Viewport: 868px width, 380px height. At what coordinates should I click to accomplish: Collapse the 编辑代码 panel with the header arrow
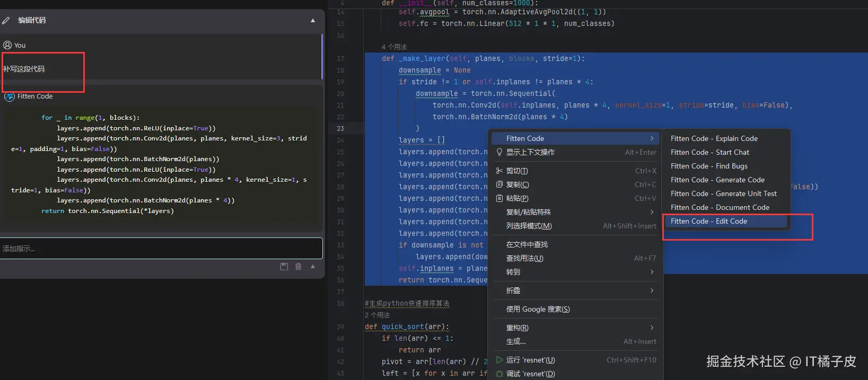pos(313,20)
